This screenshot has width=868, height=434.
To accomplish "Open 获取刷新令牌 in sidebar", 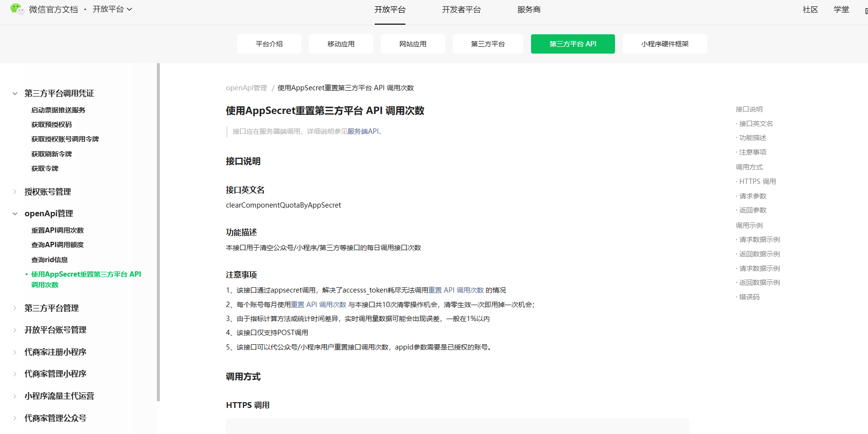I will click(52, 154).
